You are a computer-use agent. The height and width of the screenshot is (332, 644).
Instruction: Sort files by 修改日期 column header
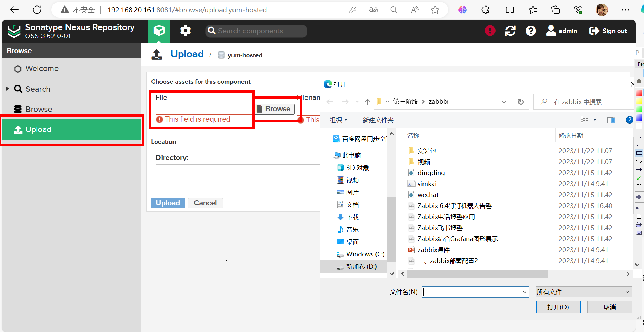[571, 135]
